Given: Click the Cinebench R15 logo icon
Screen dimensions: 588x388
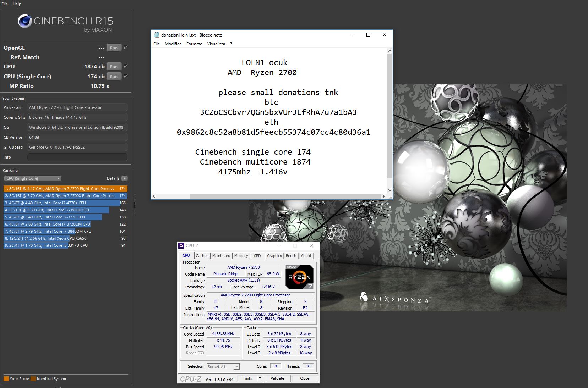Looking at the screenshot, I should 25,21.
